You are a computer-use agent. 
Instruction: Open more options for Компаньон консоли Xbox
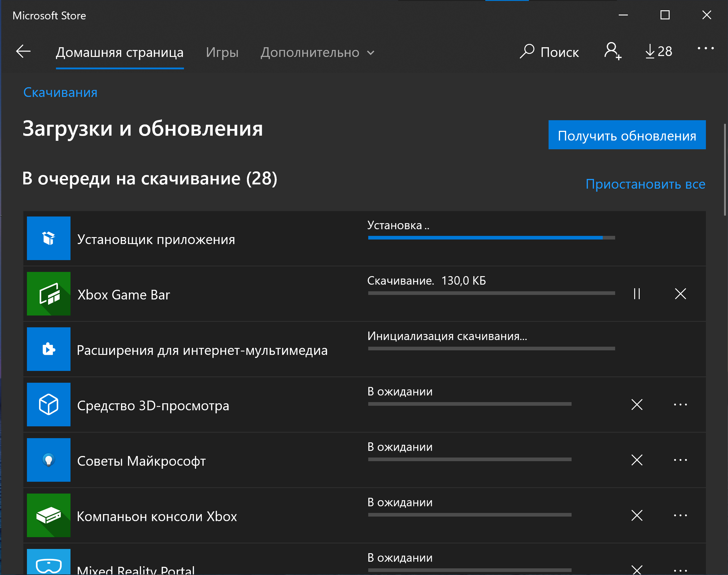(680, 515)
